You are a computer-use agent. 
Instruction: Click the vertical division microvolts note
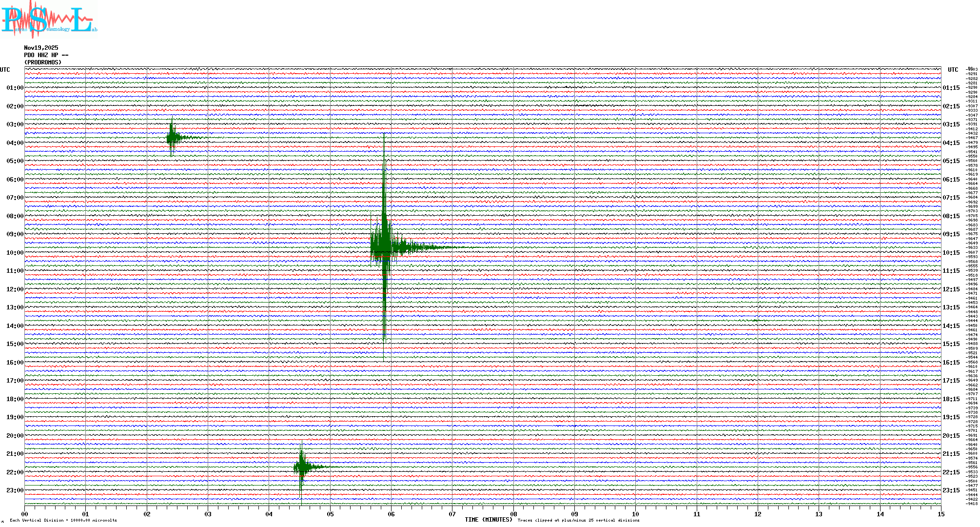[x=63, y=520]
